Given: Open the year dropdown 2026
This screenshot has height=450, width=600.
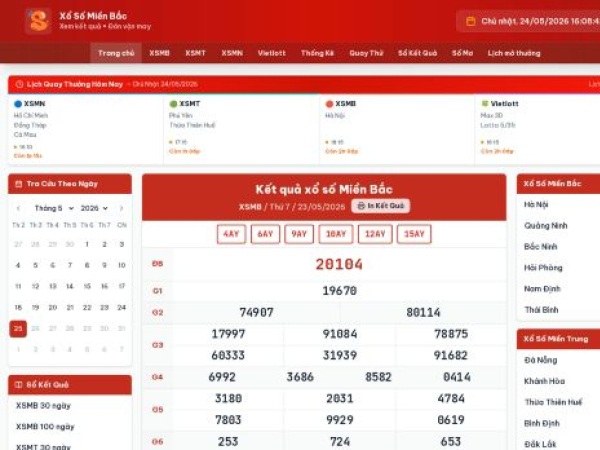Looking at the screenshot, I should pos(94,208).
